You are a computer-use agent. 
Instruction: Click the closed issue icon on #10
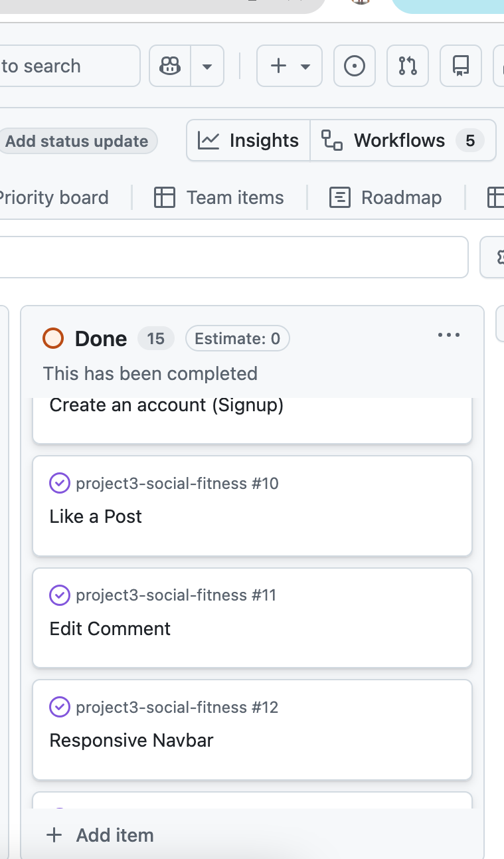pyautogui.click(x=60, y=483)
